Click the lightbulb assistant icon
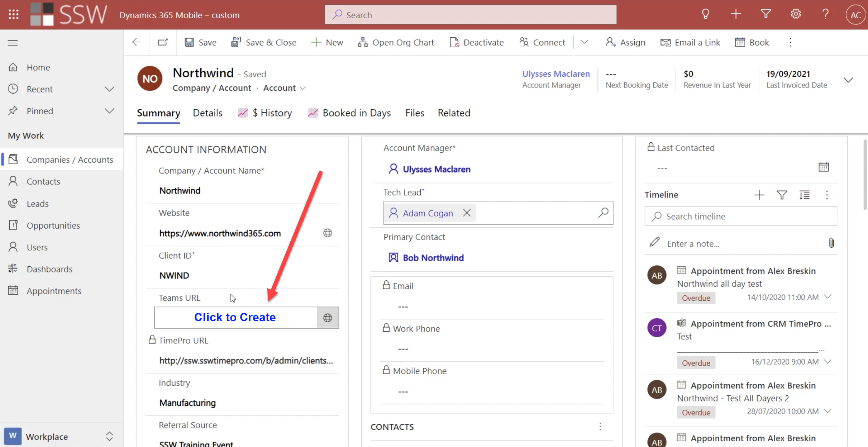Screen dimensions: 868x447 coord(705,14)
